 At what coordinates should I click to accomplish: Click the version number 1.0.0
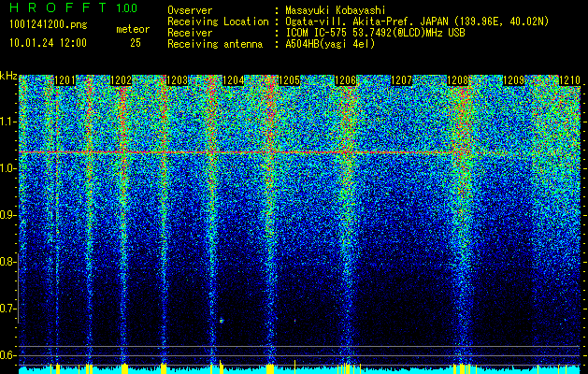pyautogui.click(x=127, y=8)
